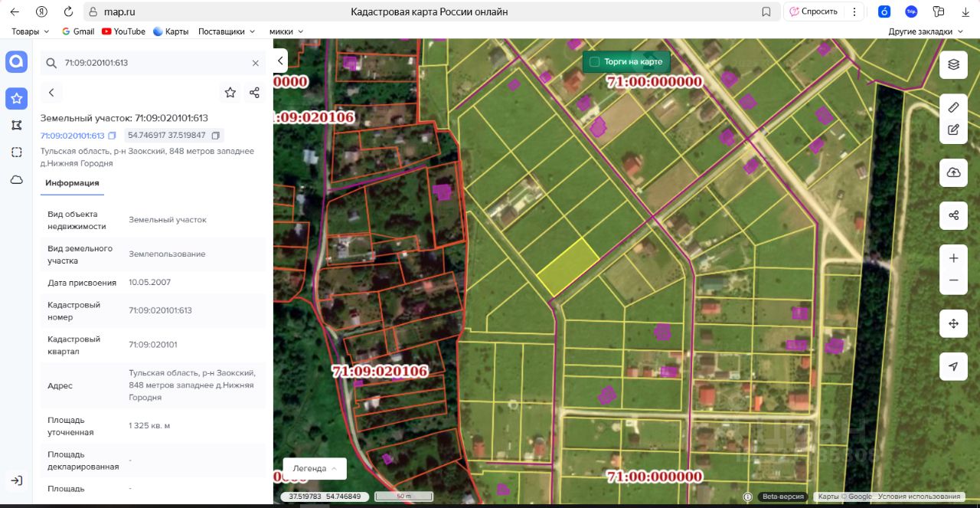
Task: Click the 'Земельный участок' object type value
Action: pos(168,219)
